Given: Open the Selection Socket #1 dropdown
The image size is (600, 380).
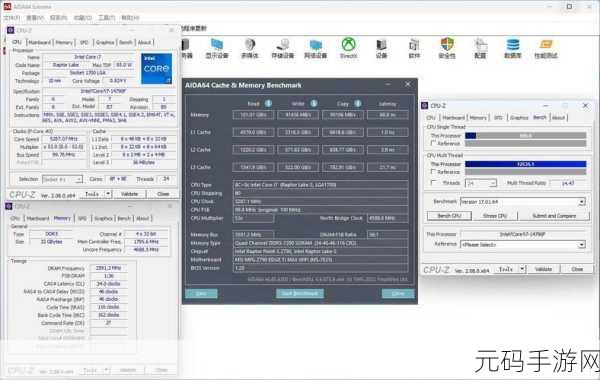Looking at the screenshot, I should click(x=62, y=179).
